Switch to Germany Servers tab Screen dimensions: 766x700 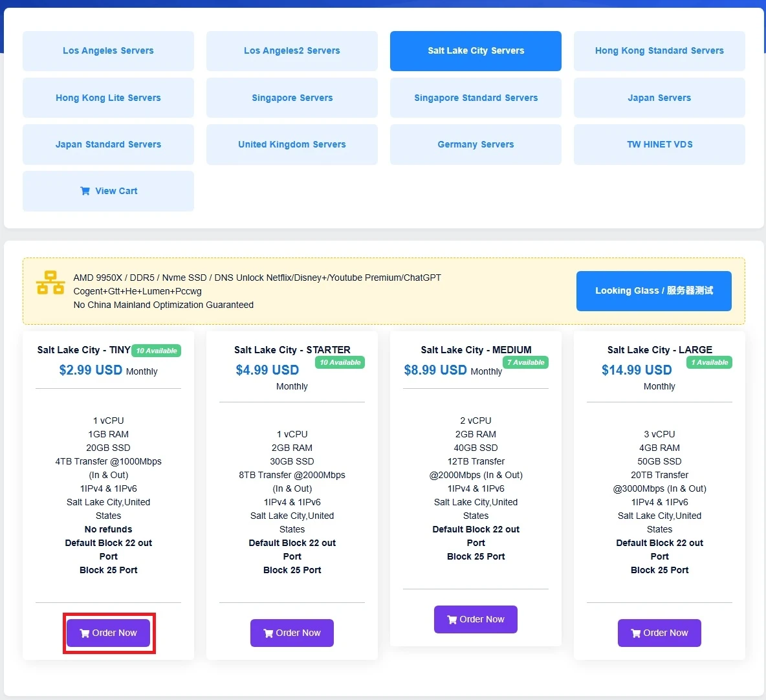pyautogui.click(x=476, y=144)
